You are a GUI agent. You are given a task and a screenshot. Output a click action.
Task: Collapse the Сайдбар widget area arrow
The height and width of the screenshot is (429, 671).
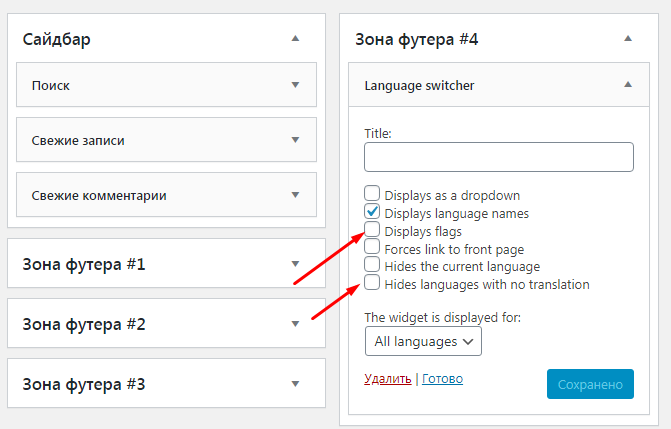[x=295, y=38]
